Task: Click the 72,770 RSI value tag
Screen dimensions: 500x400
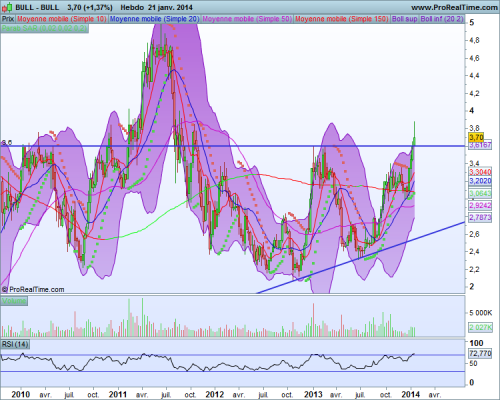Action: coord(480,353)
